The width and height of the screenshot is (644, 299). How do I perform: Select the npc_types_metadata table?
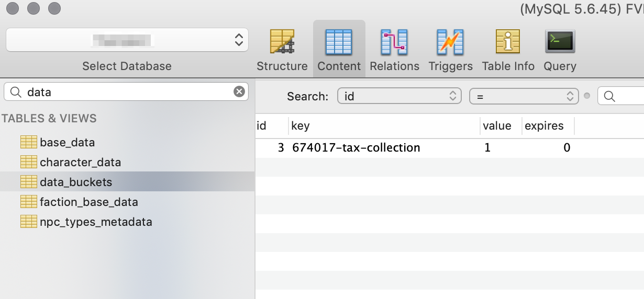pyautogui.click(x=96, y=222)
